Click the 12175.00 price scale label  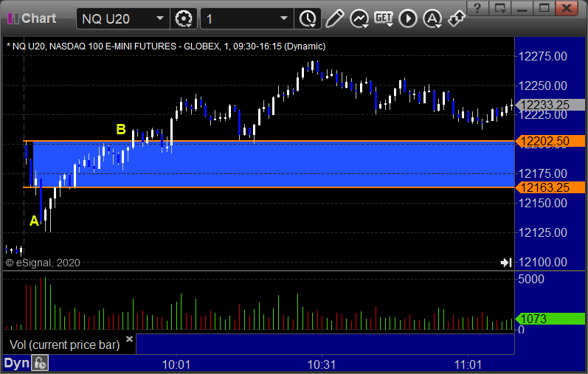pos(542,173)
